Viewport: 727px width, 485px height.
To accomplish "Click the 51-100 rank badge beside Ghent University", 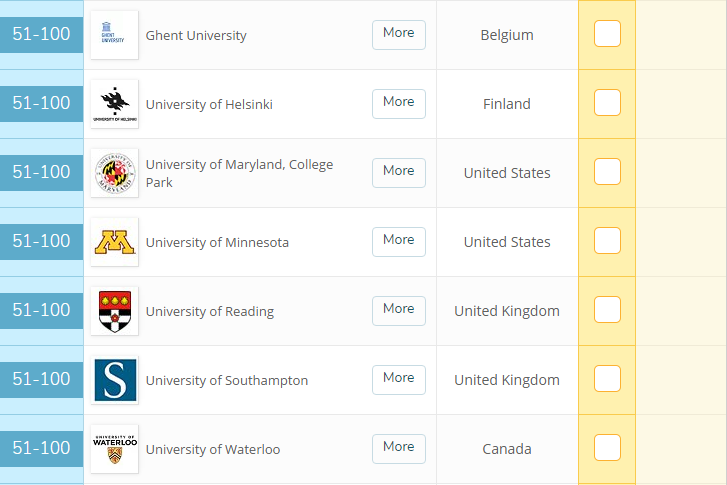I will pos(41,34).
